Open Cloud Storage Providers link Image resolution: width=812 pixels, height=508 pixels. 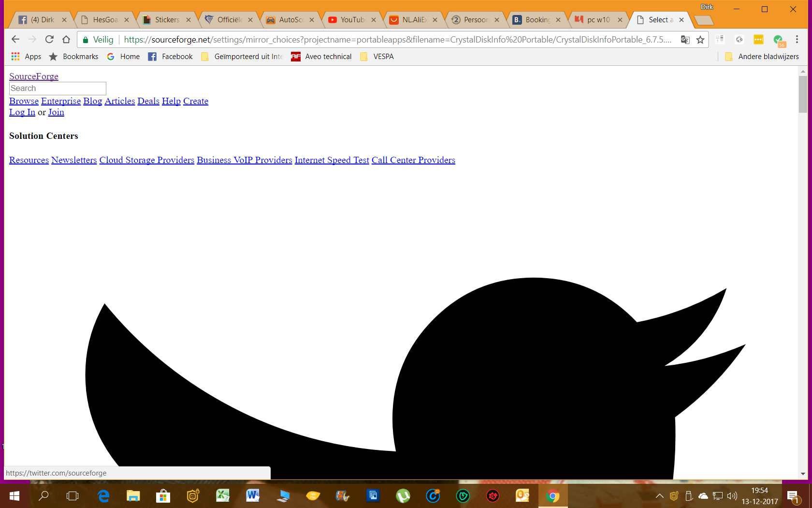(147, 160)
